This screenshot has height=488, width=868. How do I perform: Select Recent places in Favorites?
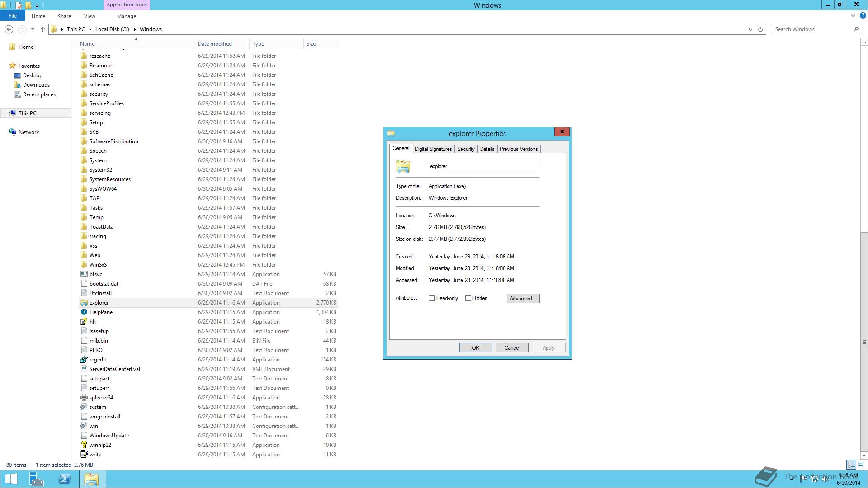coord(39,94)
